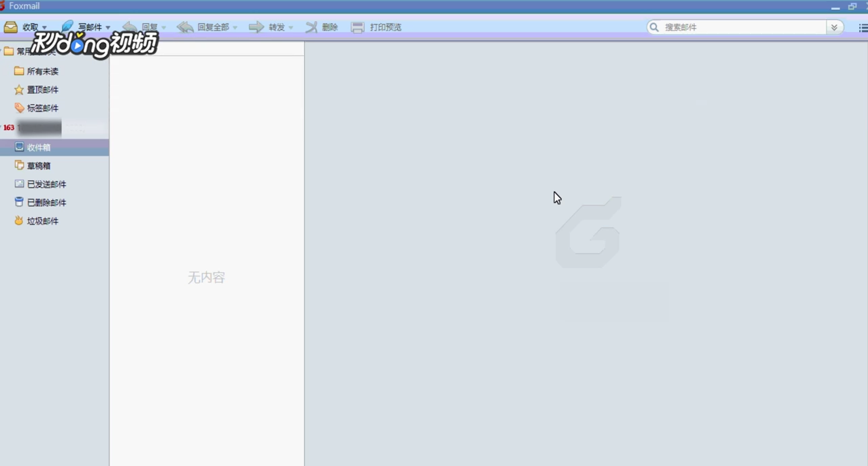Image resolution: width=868 pixels, height=466 pixels.
Task: Open the 已发送邮件 sent folder
Action: click(54, 184)
